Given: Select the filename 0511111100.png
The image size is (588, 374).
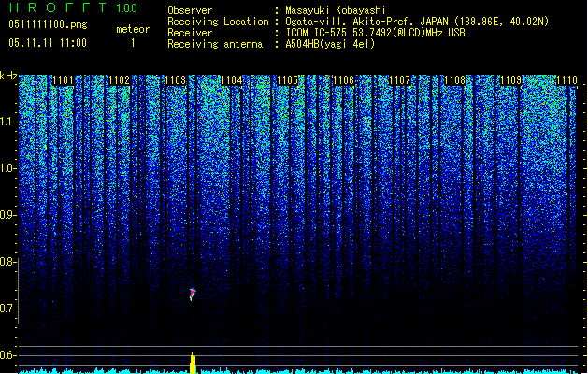Looking at the screenshot, I should click(x=48, y=24).
